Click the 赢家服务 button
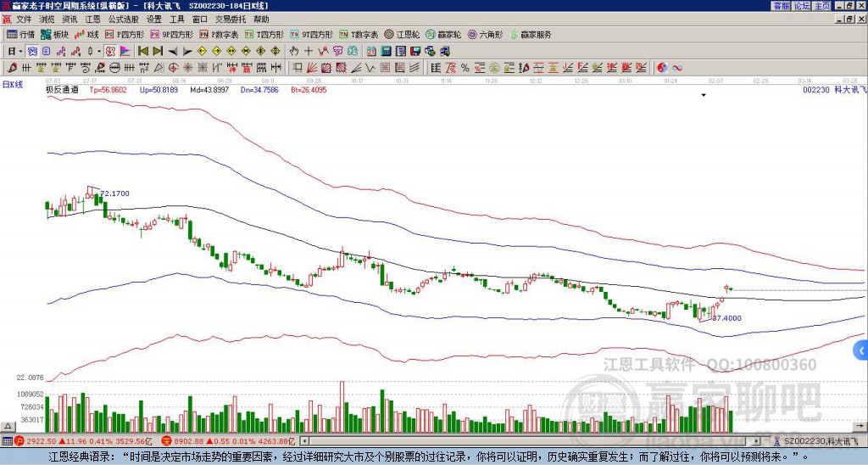Screen dimensions: 868x465 coord(531,35)
